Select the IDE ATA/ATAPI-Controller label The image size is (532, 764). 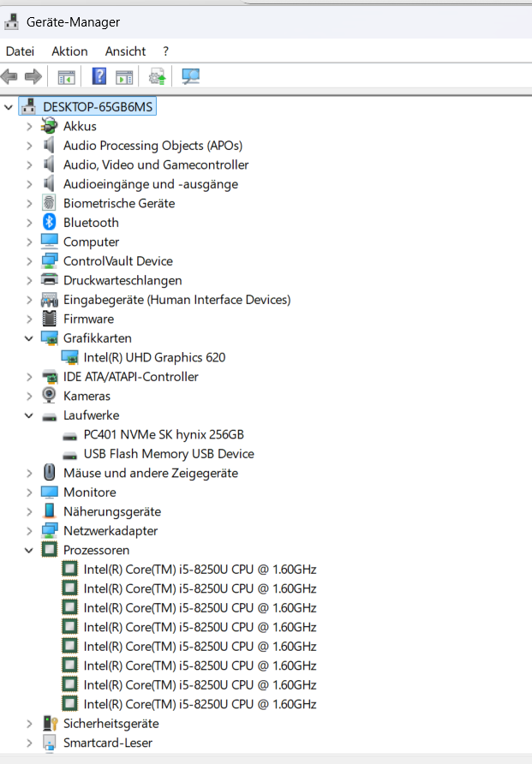[x=130, y=377]
